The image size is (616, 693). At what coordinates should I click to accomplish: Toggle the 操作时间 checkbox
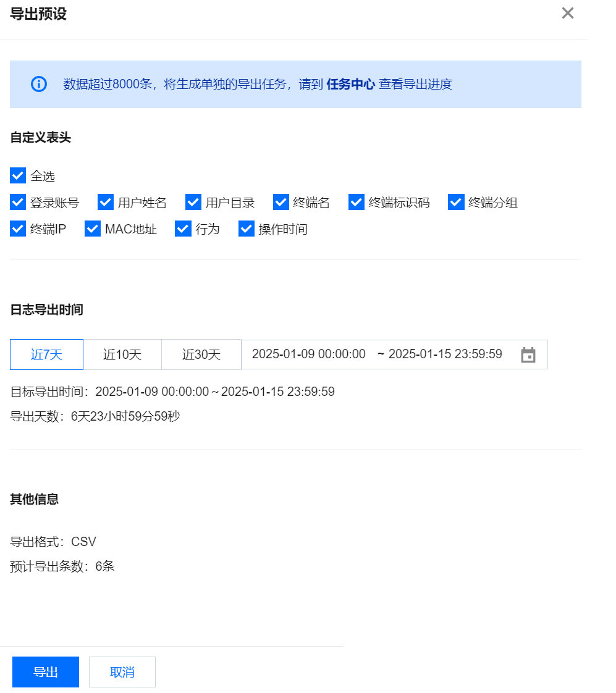coord(247,229)
